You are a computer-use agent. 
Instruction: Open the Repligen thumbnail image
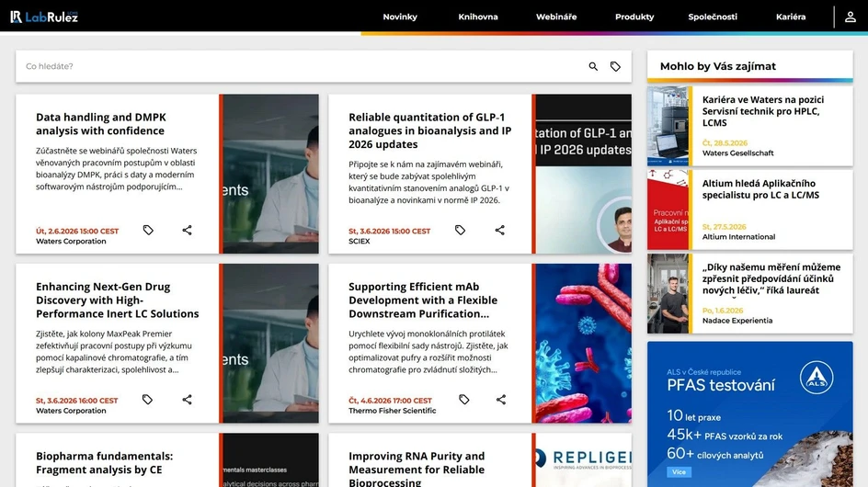click(x=584, y=459)
